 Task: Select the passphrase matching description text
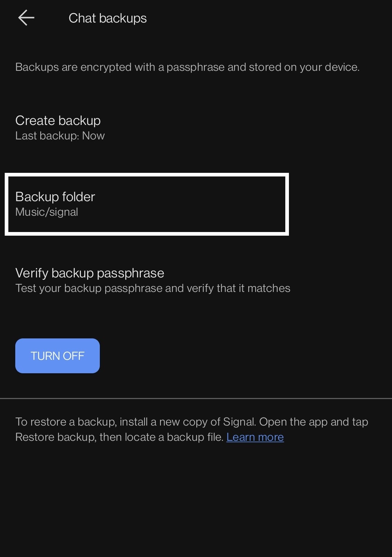(x=152, y=288)
